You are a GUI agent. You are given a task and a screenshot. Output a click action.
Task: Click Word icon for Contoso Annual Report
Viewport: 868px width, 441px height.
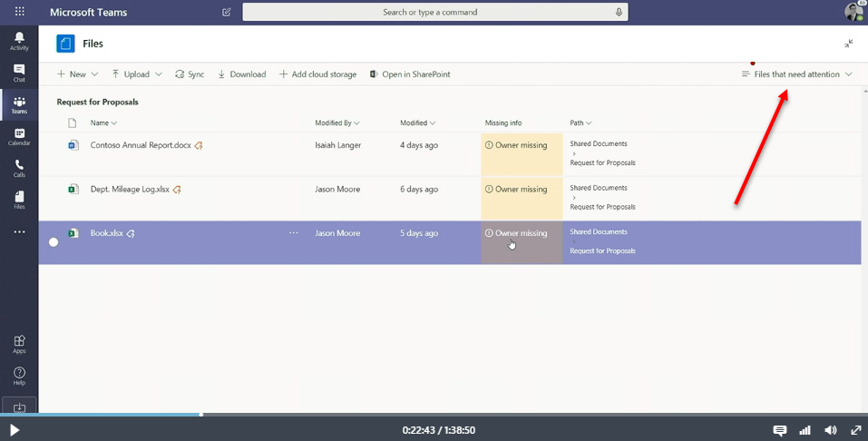pos(73,145)
